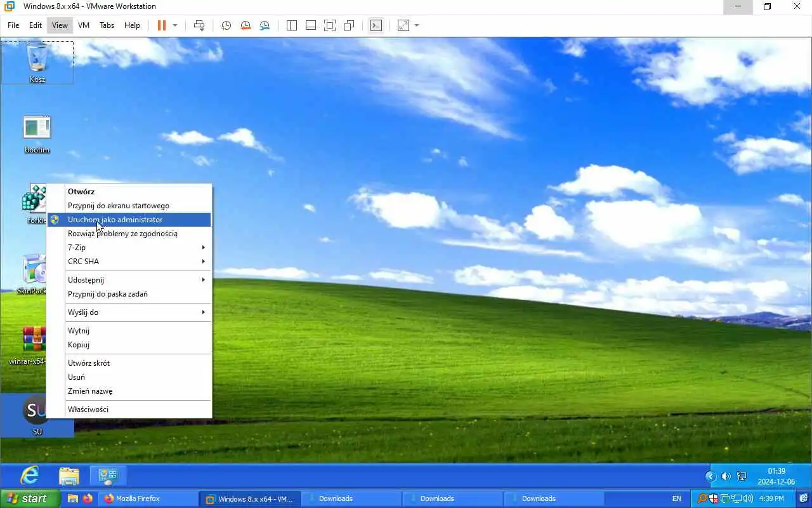This screenshot has width=812, height=508.
Task: Open the VMware Edit menu
Action: click(36, 25)
